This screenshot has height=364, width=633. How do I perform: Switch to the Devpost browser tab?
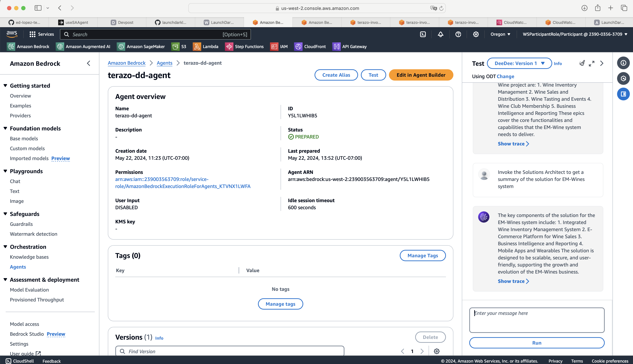pyautogui.click(x=122, y=22)
